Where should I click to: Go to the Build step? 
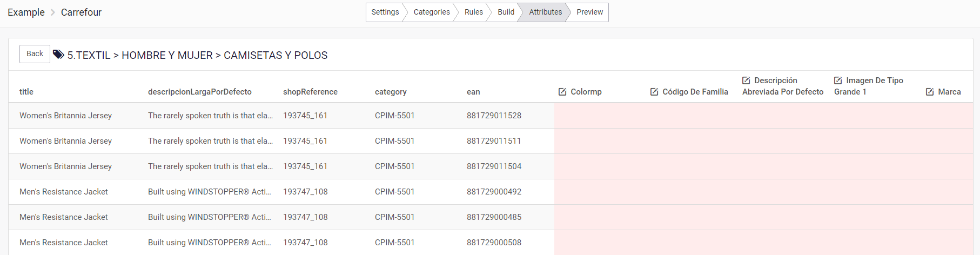506,12
